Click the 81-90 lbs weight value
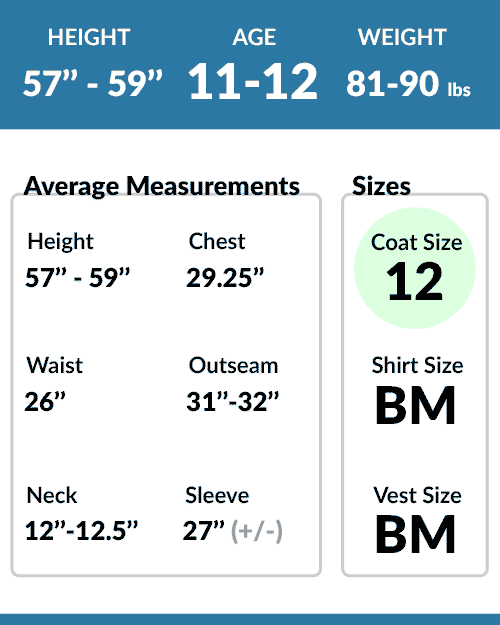Screen dimensions: 500x625 [x=408, y=84]
